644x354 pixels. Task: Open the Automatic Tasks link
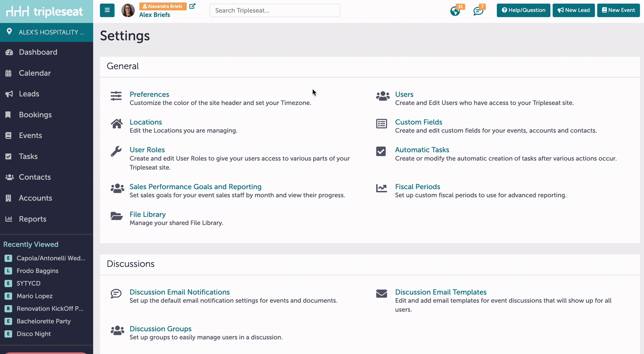[422, 150]
